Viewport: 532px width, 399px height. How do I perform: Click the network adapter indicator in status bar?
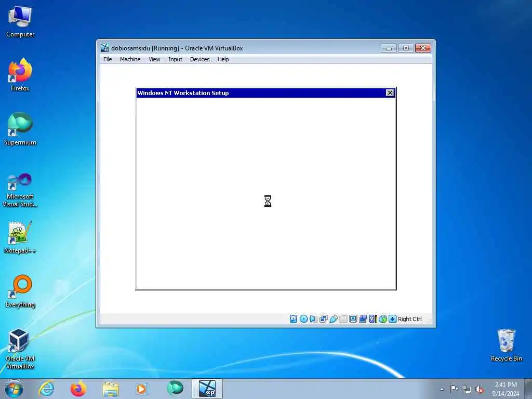(x=323, y=319)
